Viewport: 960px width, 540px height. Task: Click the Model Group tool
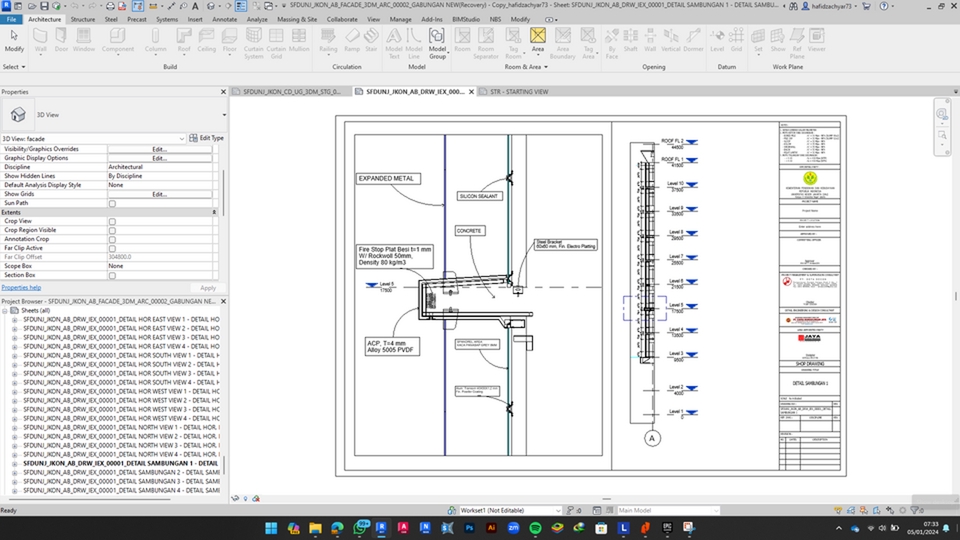pos(437,42)
